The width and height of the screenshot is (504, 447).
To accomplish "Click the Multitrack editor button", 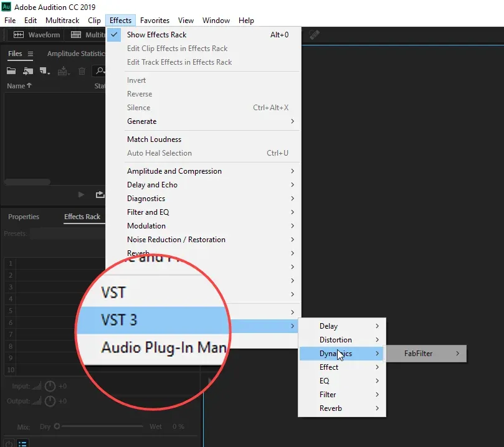I will 87,35.
